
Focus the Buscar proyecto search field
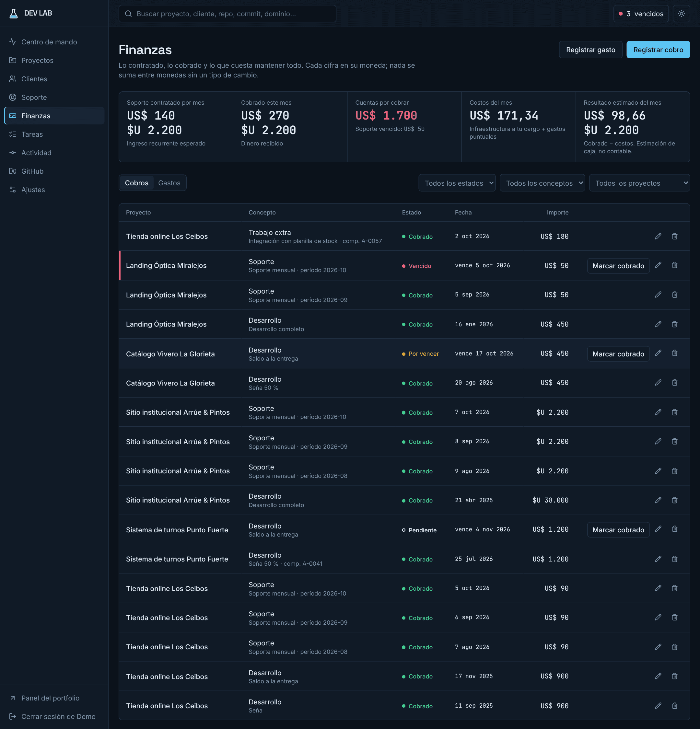click(227, 14)
